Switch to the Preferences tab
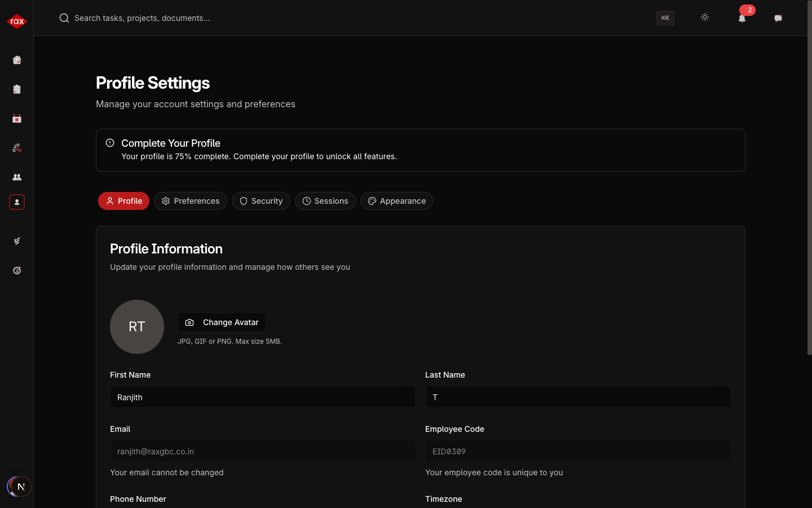Screen dimensions: 812x508 pos(191,201)
